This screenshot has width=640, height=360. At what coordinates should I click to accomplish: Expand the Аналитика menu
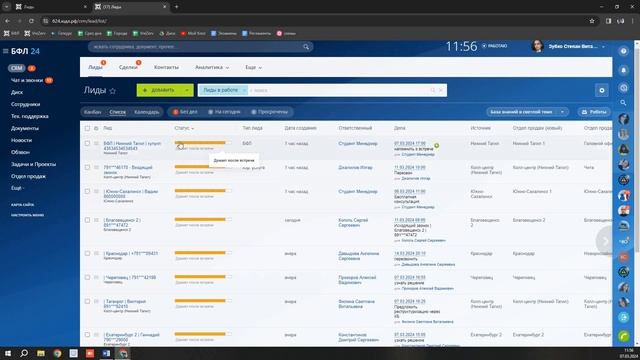(x=212, y=67)
